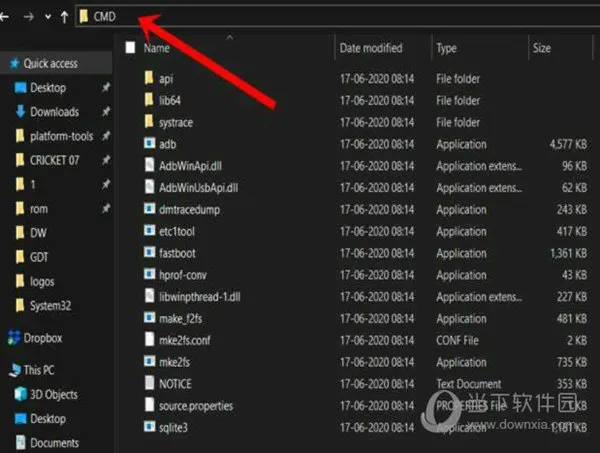This screenshot has height=453, width=600.
Task: Select the sqlite3 application icon
Action: pyautogui.click(x=150, y=427)
